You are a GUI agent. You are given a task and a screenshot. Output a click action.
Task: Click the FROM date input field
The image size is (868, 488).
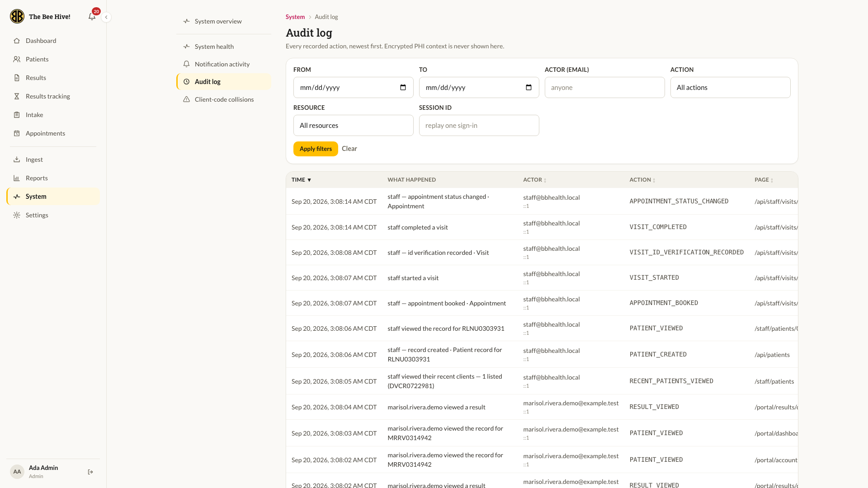pyautogui.click(x=353, y=88)
